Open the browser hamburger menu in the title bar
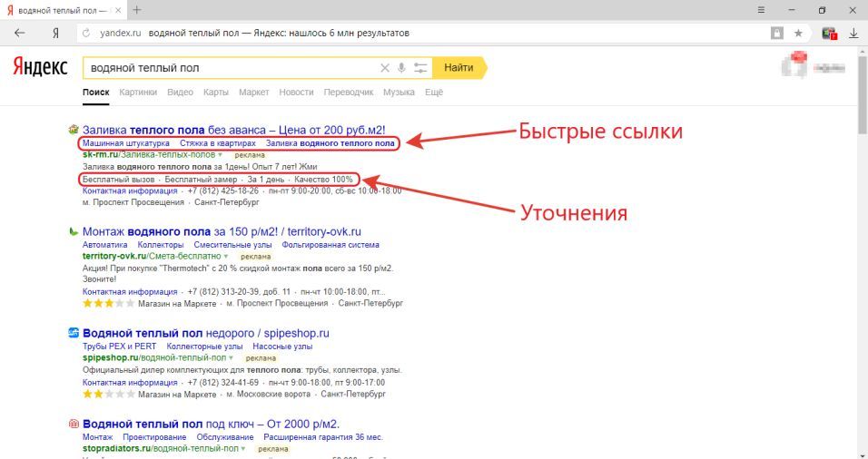 point(761,10)
